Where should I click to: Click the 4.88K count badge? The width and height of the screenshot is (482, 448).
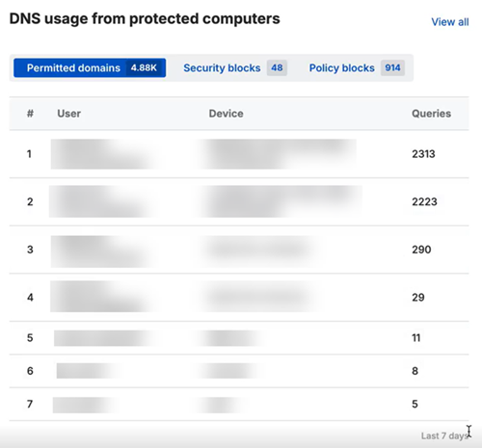point(144,67)
